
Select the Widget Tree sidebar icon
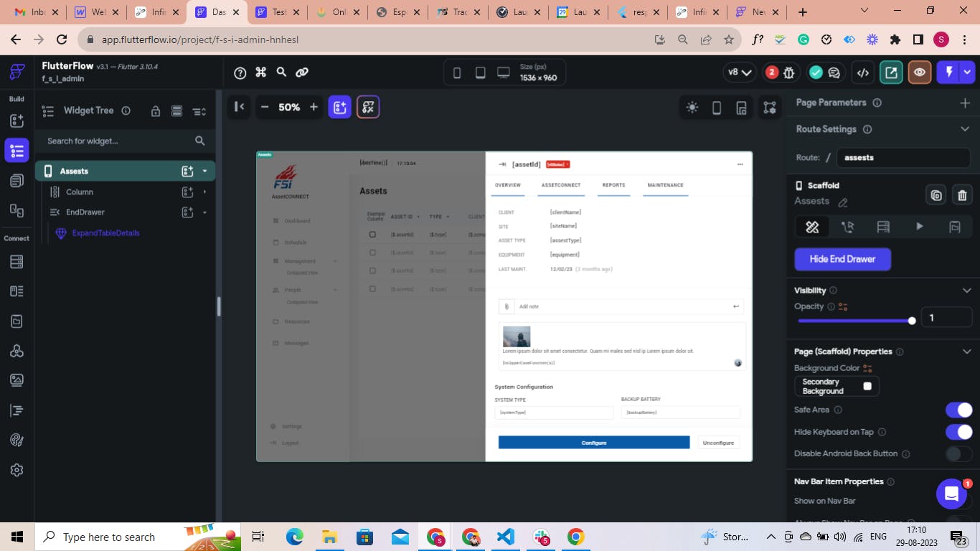click(17, 151)
